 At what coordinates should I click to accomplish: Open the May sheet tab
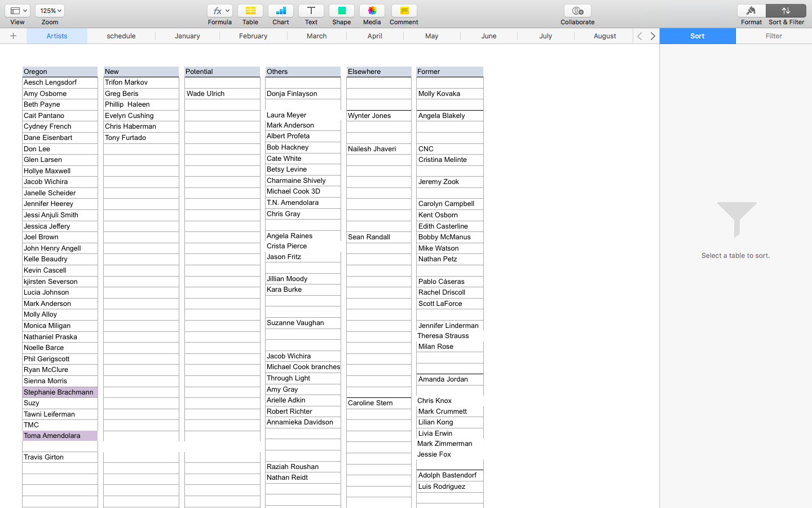click(x=432, y=36)
